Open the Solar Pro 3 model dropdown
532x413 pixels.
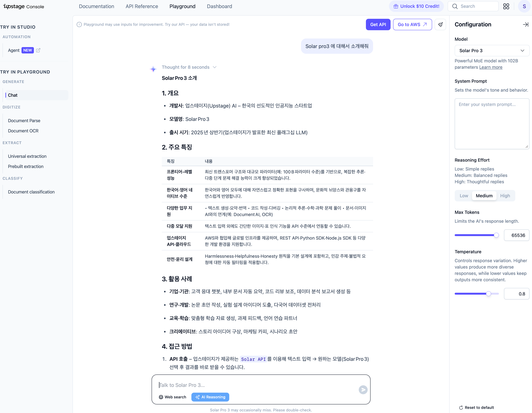[492, 51]
